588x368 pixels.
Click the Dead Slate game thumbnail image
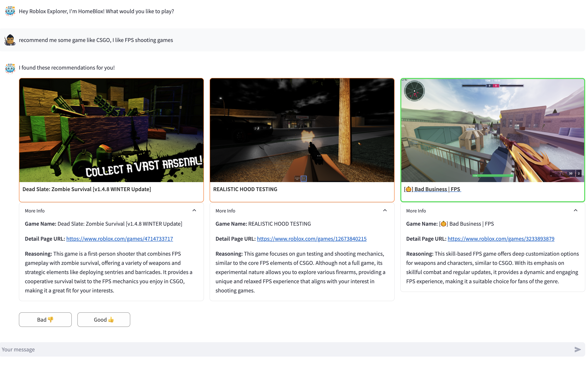(x=111, y=130)
